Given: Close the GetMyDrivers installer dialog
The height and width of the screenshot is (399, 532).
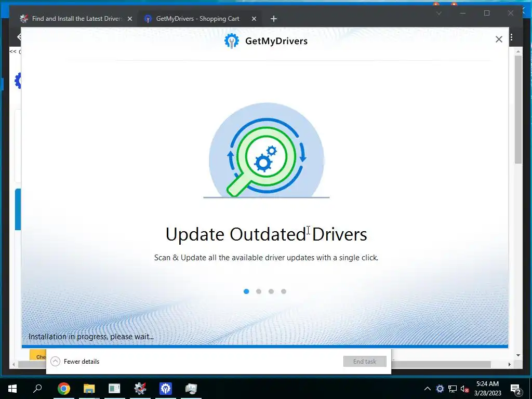Looking at the screenshot, I should tap(498, 39).
